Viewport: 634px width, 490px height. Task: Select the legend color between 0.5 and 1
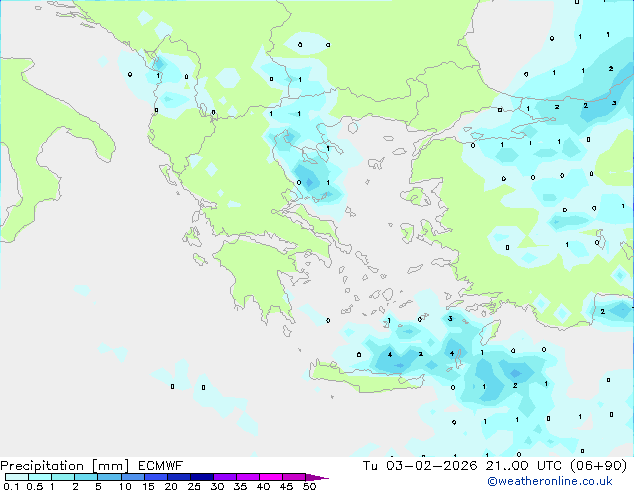(40, 477)
